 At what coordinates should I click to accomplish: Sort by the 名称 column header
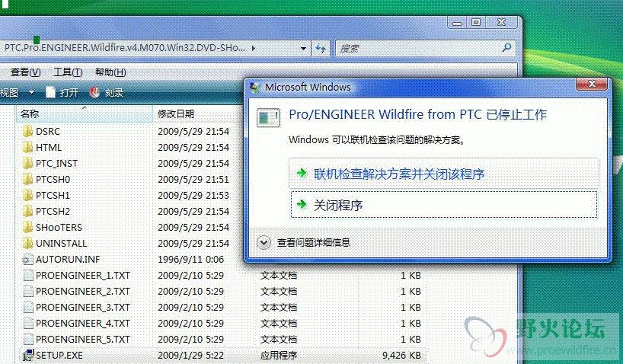(x=85, y=114)
